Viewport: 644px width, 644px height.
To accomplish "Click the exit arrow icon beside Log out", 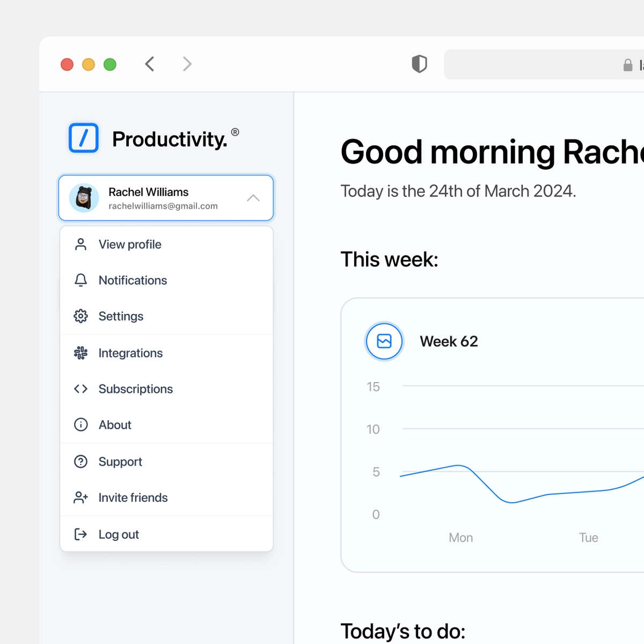I will coord(80,534).
